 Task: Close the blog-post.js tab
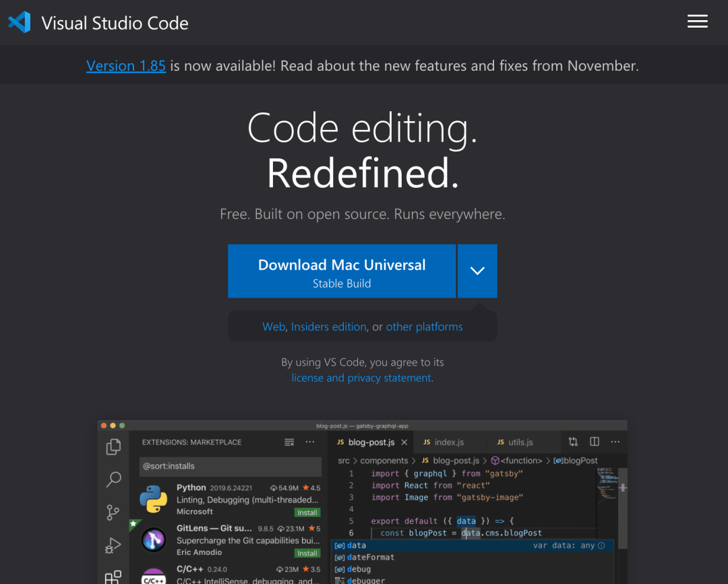[x=404, y=442]
